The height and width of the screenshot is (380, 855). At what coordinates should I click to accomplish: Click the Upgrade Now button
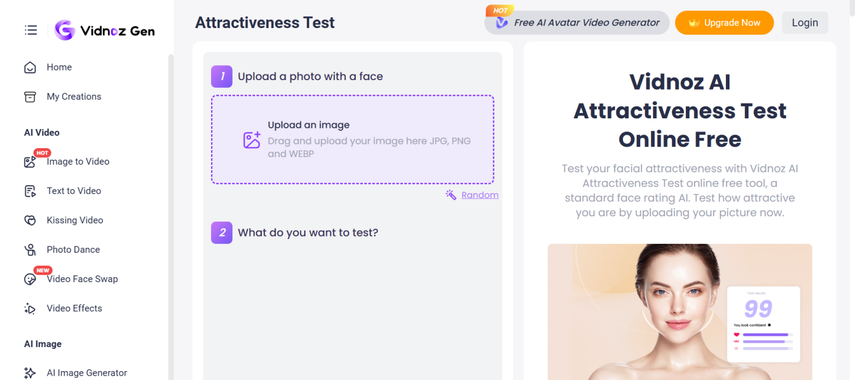pyautogui.click(x=724, y=23)
